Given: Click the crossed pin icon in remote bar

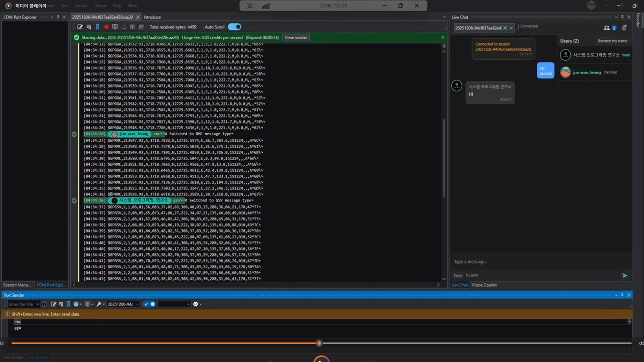Looking at the screenshot, I should click(x=249, y=6).
